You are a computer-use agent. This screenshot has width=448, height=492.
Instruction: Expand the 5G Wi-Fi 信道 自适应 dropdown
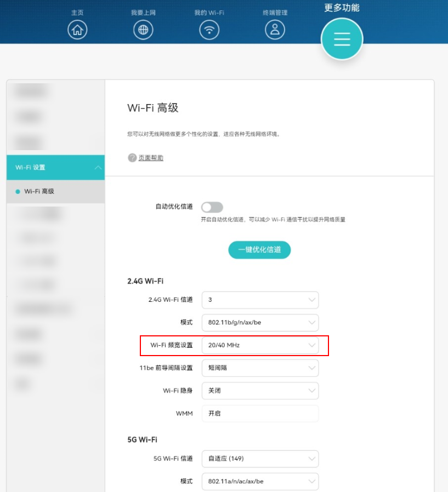(260, 459)
